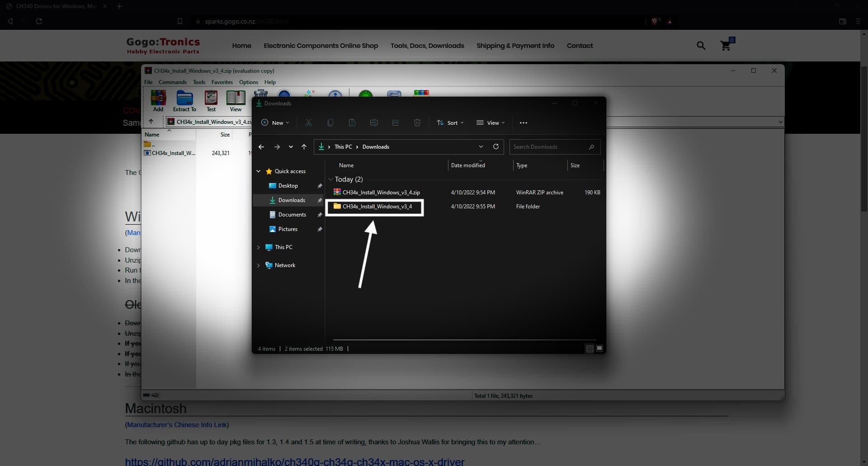The width and height of the screenshot is (868, 466).
Task: Go back in File Explorer
Action: 261,147
